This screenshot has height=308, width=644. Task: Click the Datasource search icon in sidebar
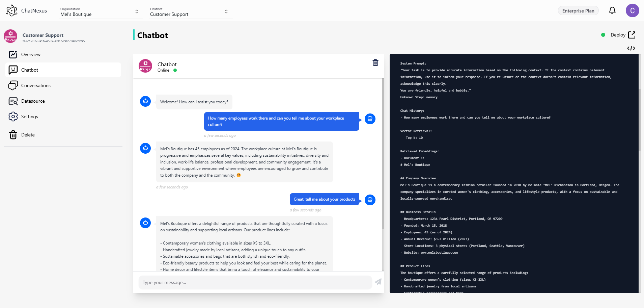point(13,101)
